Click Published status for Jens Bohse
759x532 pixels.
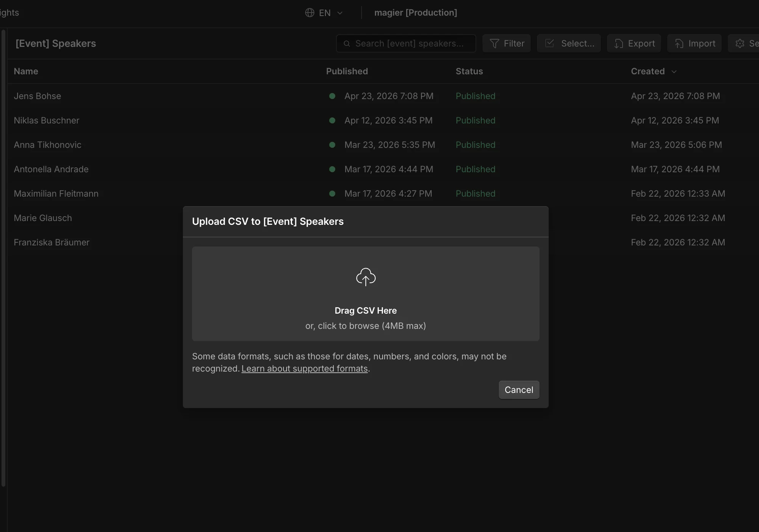pos(476,96)
